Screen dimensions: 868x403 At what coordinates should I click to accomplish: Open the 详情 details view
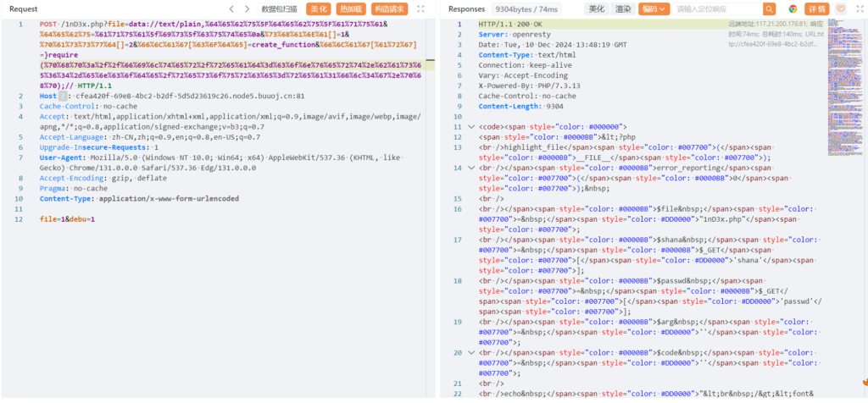(x=815, y=8)
